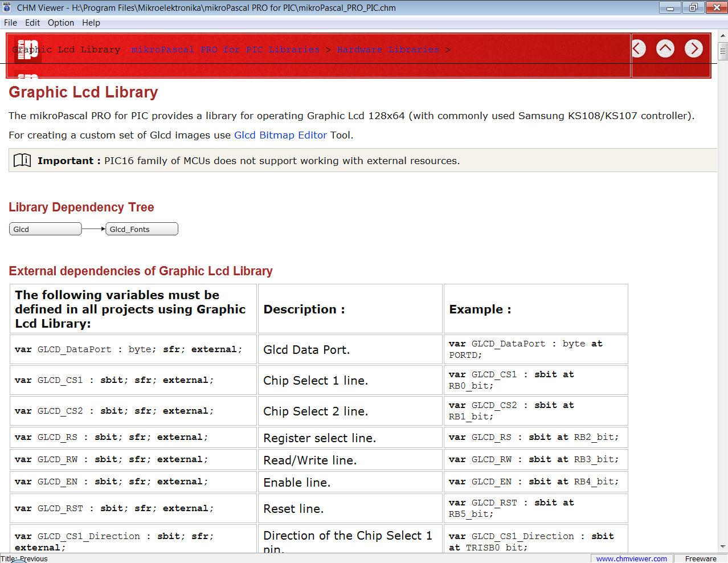Click the book icon beside Important note
Image resolution: width=728 pixels, height=563 pixels.
coord(22,160)
